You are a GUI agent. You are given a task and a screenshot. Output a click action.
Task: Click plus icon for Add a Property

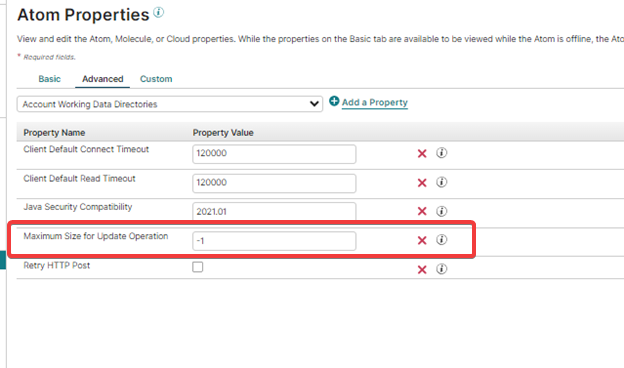pos(334,101)
